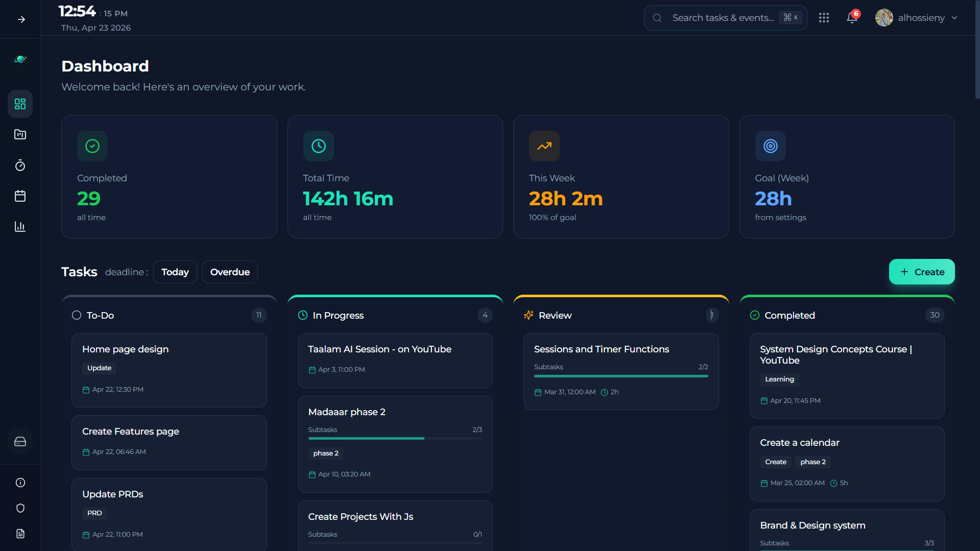Click the Apr 22, 12:30 PM due date
The image size is (980, 551).
click(x=113, y=390)
